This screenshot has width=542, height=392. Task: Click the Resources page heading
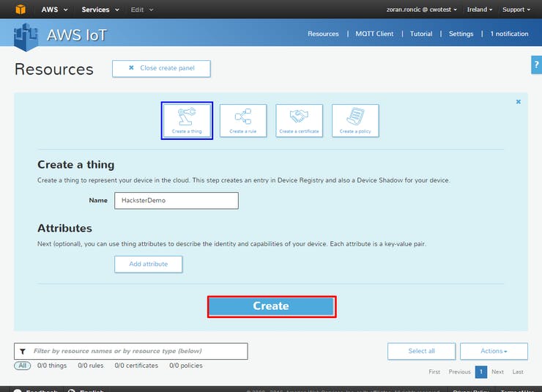[x=54, y=69]
